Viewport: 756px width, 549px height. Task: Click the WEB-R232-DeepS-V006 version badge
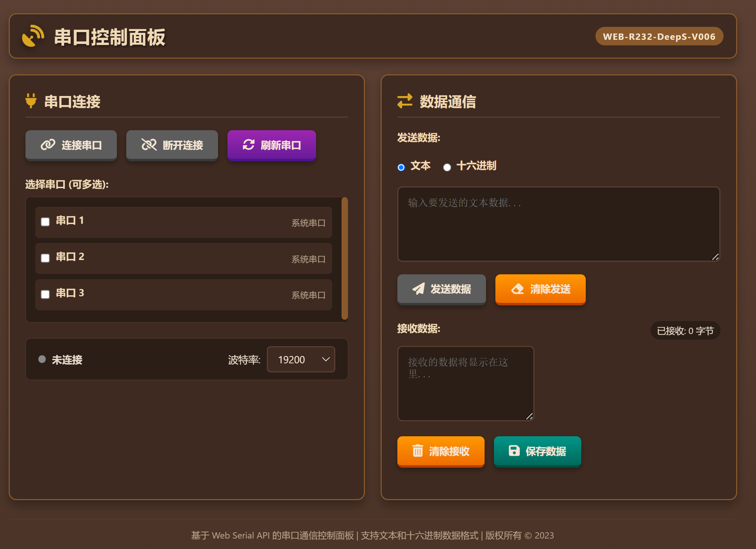[x=659, y=36]
